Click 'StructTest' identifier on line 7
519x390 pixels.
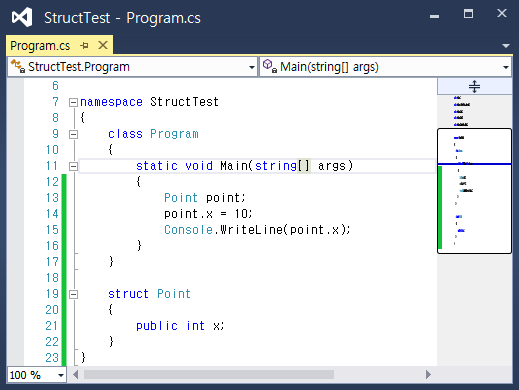[x=184, y=102]
